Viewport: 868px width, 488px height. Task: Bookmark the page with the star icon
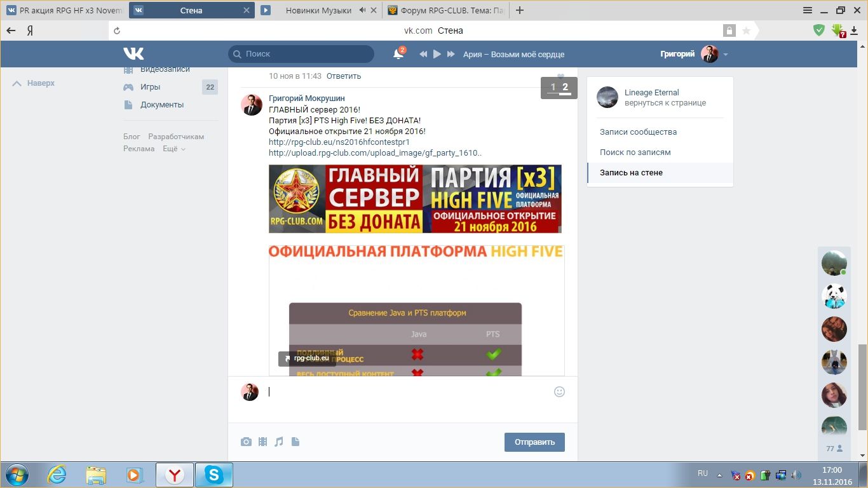coord(746,30)
